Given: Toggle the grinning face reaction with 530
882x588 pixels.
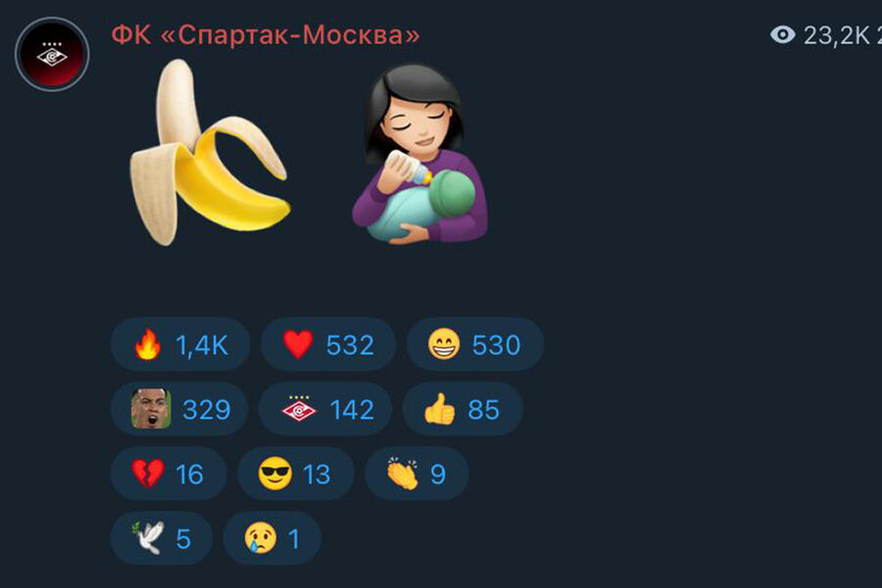Looking at the screenshot, I should coord(474,344).
